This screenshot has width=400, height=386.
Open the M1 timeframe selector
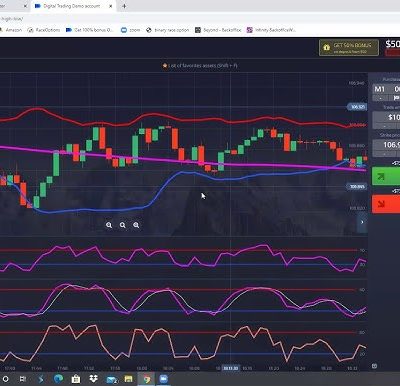point(380,89)
